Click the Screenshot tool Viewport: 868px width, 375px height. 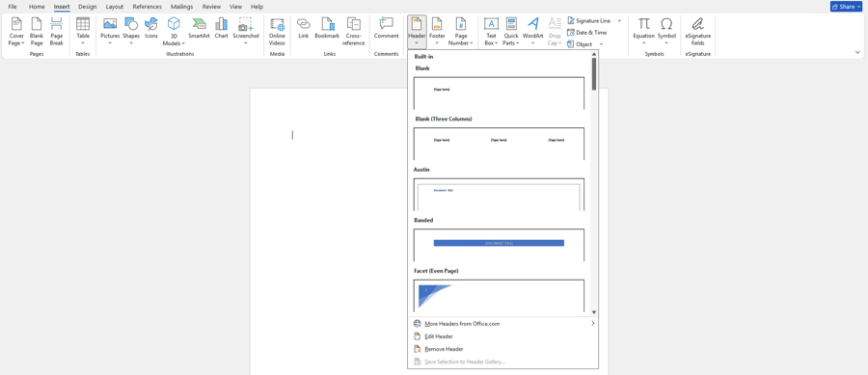point(246,32)
